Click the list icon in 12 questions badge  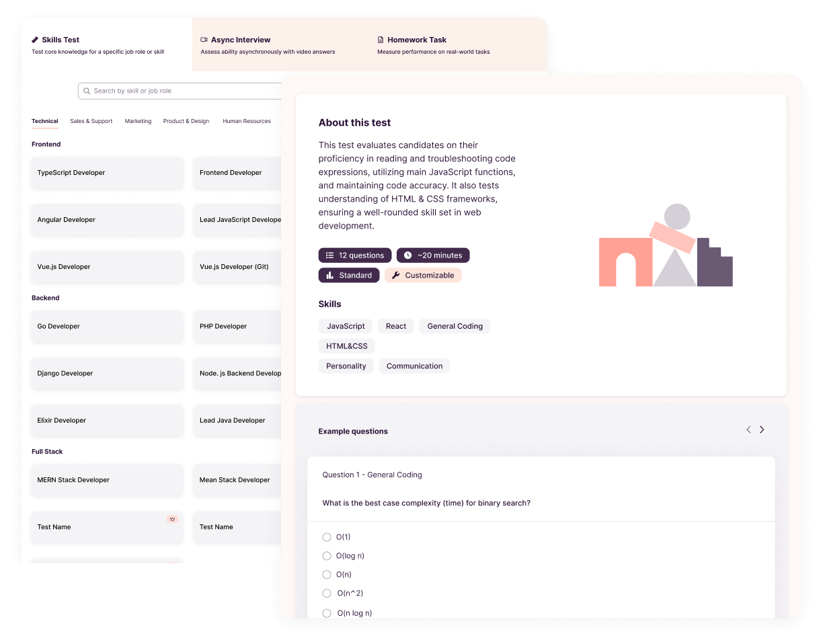click(329, 255)
